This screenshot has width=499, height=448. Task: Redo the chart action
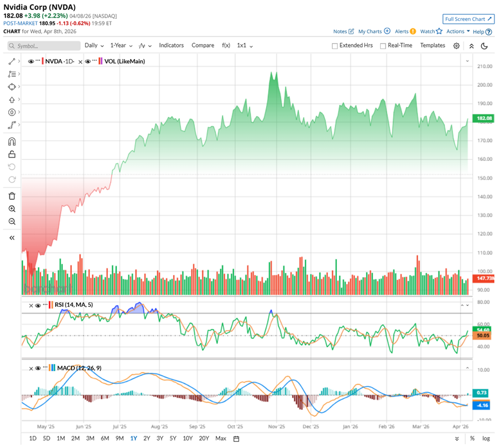click(x=12, y=179)
